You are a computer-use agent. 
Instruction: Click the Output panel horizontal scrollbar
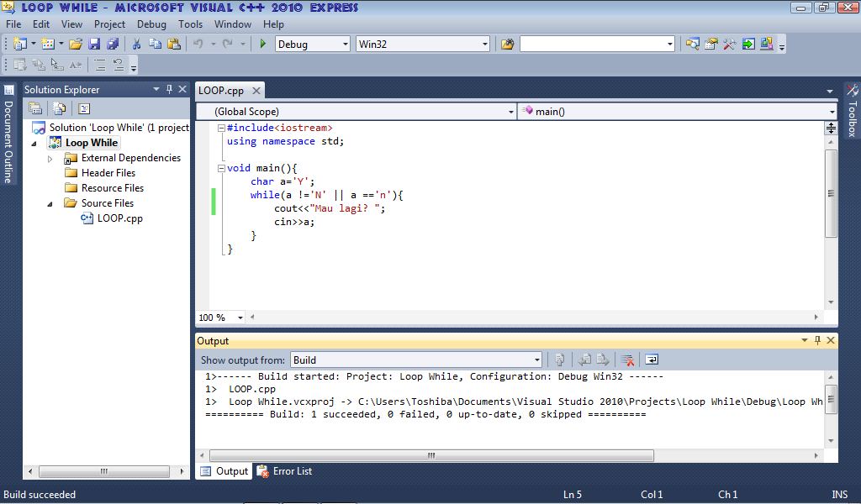click(431, 456)
